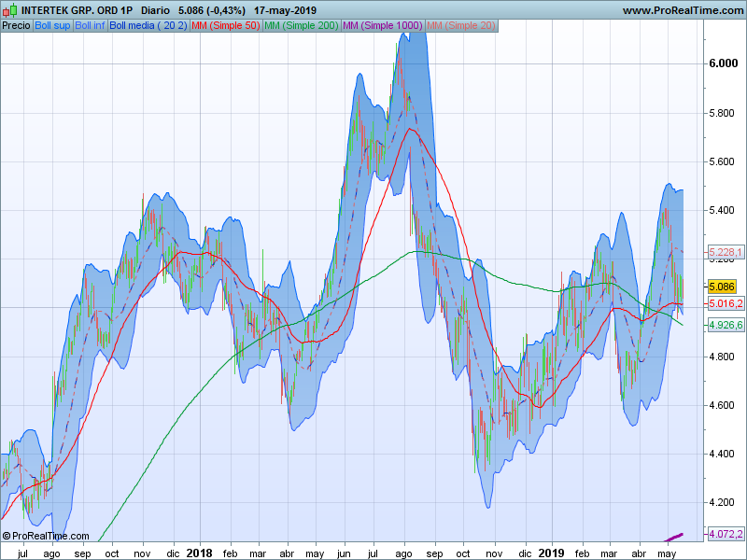Click the 17-may-2019 date label
The height and width of the screenshot is (560, 747).
click(285, 10)
